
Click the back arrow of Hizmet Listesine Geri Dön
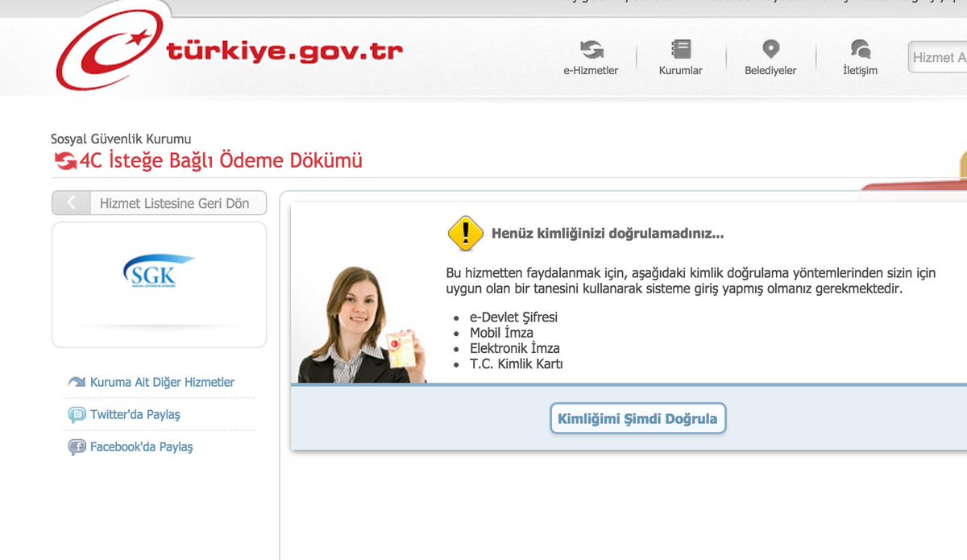click(x=71, y=203)
